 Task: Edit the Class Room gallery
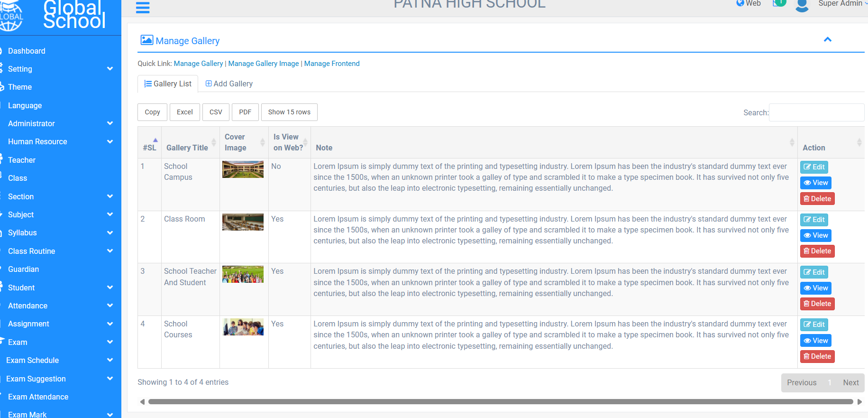click(814, 220)
